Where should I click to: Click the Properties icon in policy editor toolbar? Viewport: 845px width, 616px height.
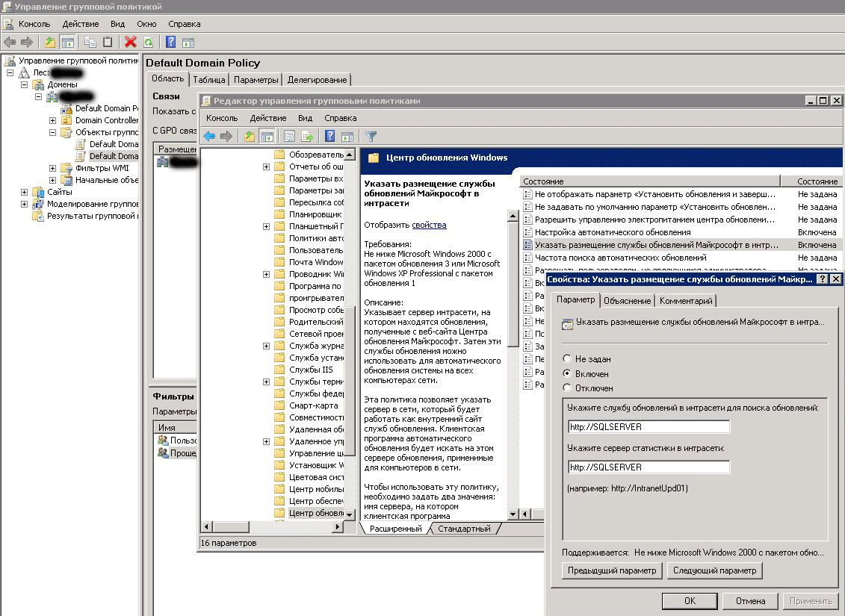pyautogui.click(x=289, y=137)
